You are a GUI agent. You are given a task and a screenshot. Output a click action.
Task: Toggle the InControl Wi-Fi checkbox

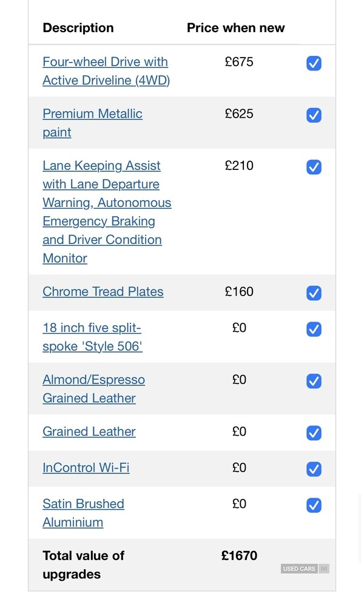click(x=314, y=468)
